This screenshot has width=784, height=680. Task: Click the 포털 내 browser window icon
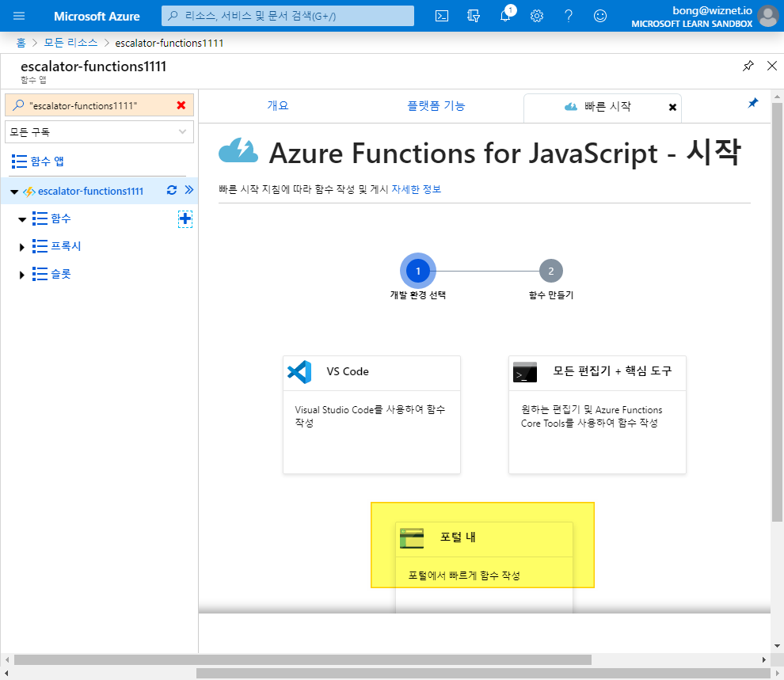pos(412,538)
